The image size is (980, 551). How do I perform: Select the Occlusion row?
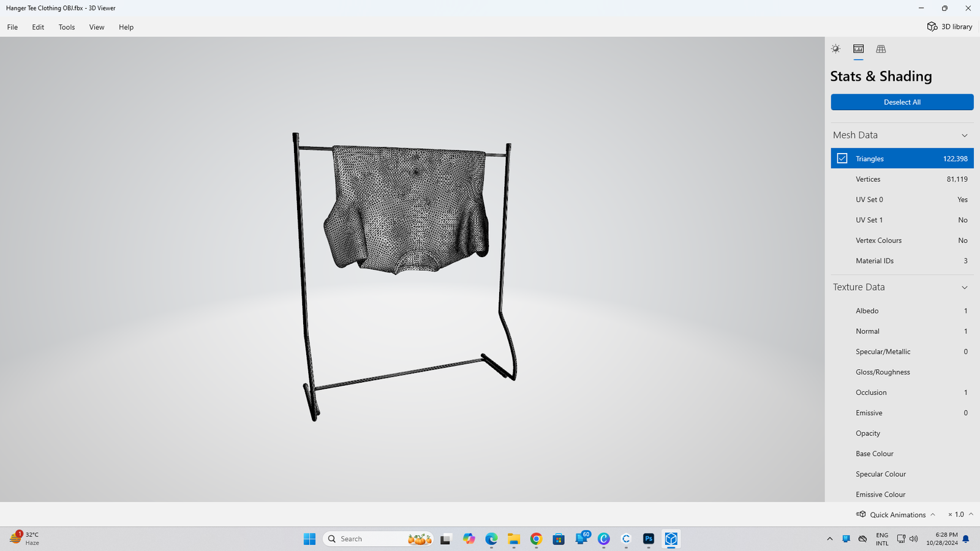902,392
